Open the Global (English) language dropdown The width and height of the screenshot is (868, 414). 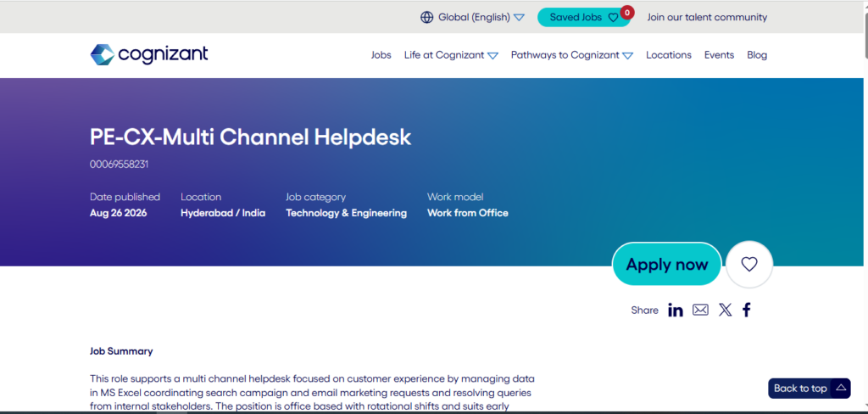click(472, 17)
